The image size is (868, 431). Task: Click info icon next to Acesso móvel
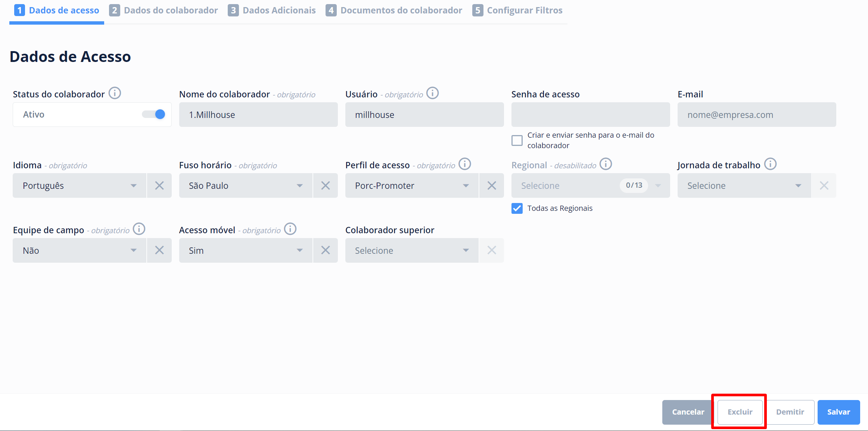click(290, 229)
